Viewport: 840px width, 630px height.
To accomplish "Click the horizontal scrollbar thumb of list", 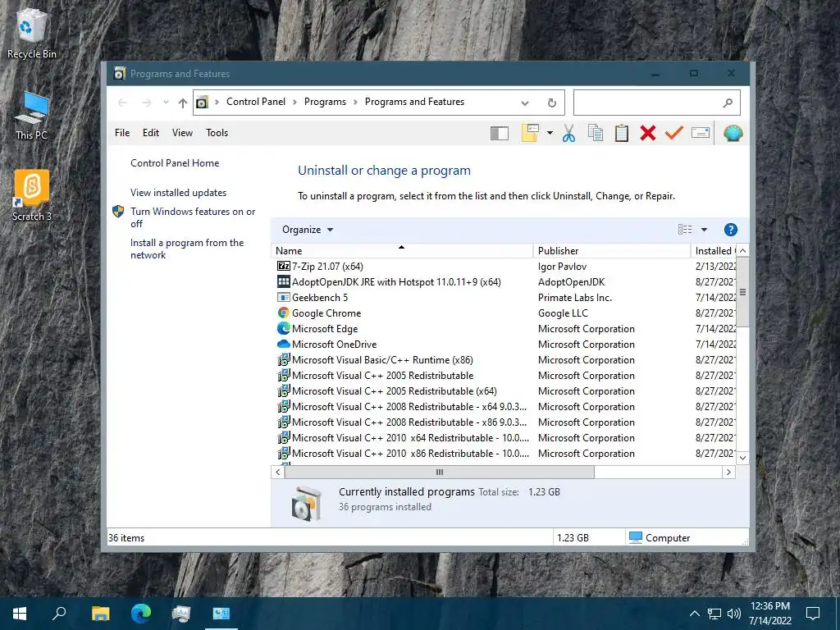I will pyautogui.click(x=440, y=472).
